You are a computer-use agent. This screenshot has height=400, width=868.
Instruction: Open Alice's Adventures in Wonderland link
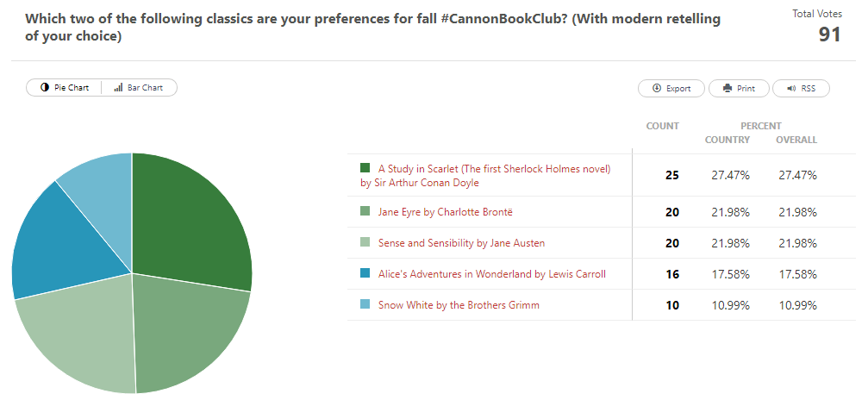pyautogui.click(x=491, y=274)
